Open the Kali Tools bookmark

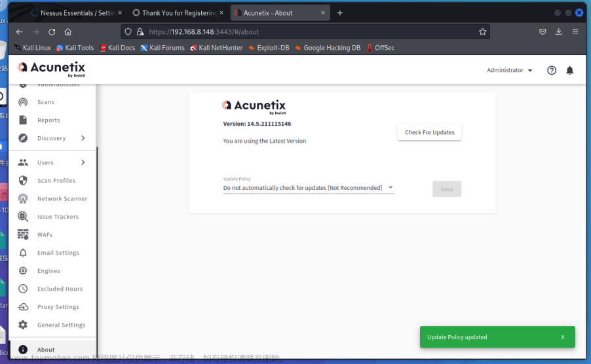click(x=75, y=48)
